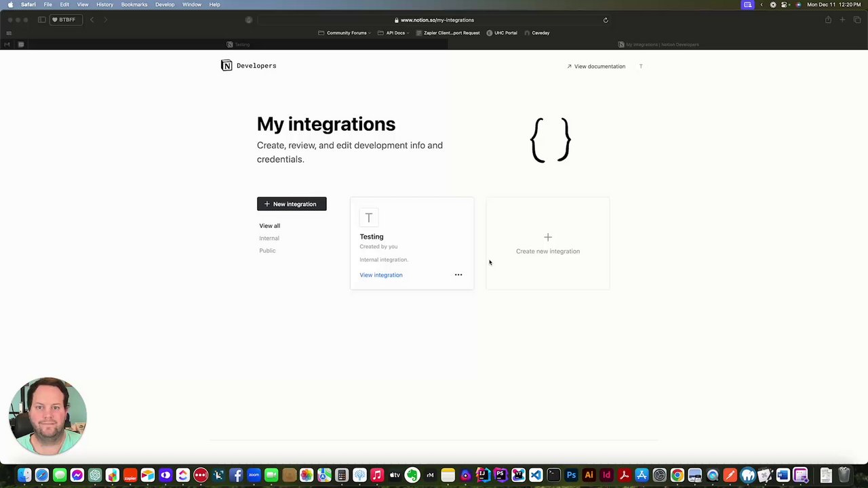Launch Photoshop from the dock
Image resolution: width=868 pixels, height=488 pixels.
click(571, 475)
